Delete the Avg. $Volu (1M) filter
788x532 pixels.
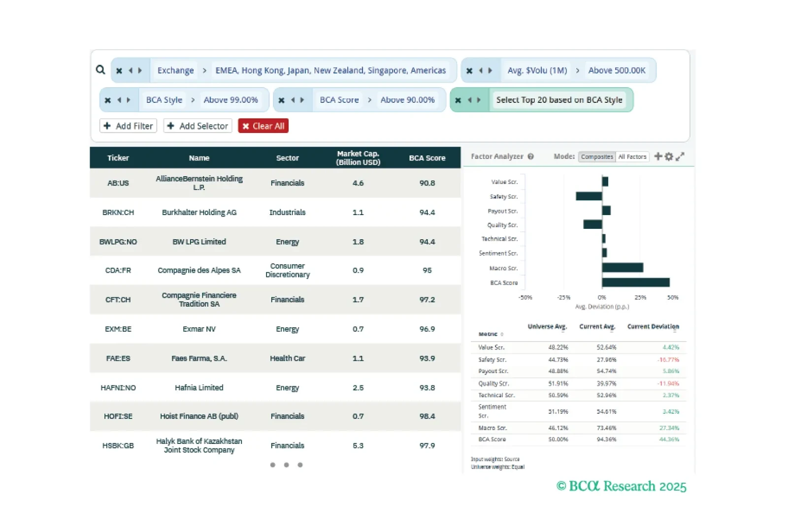point(469,71)
